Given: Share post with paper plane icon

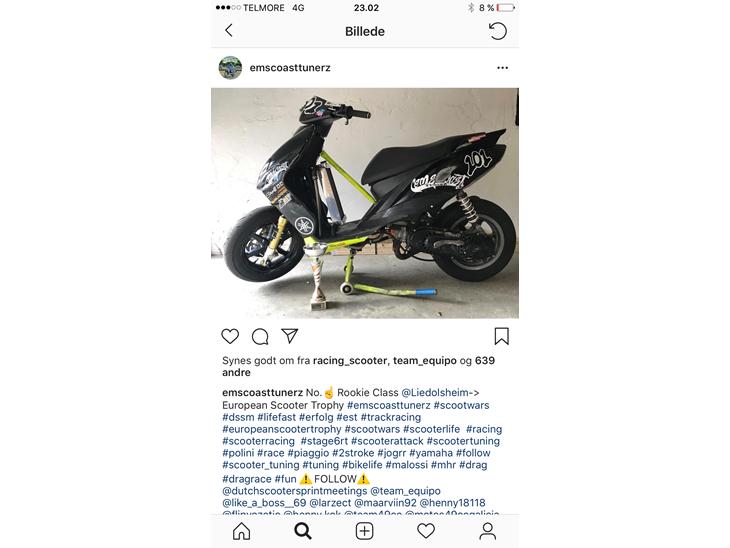Looking at the screenshot, I should pyautogui.click(x=290, y=336).
